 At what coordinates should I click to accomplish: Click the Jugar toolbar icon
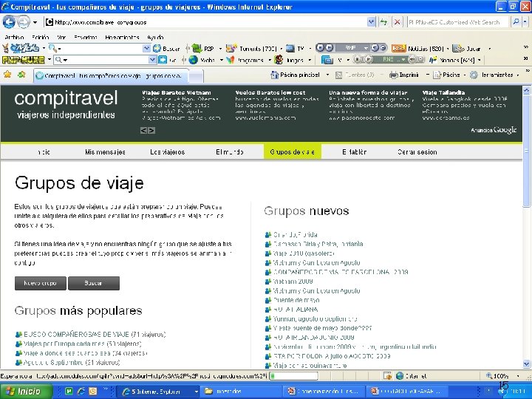pos(458,49)
